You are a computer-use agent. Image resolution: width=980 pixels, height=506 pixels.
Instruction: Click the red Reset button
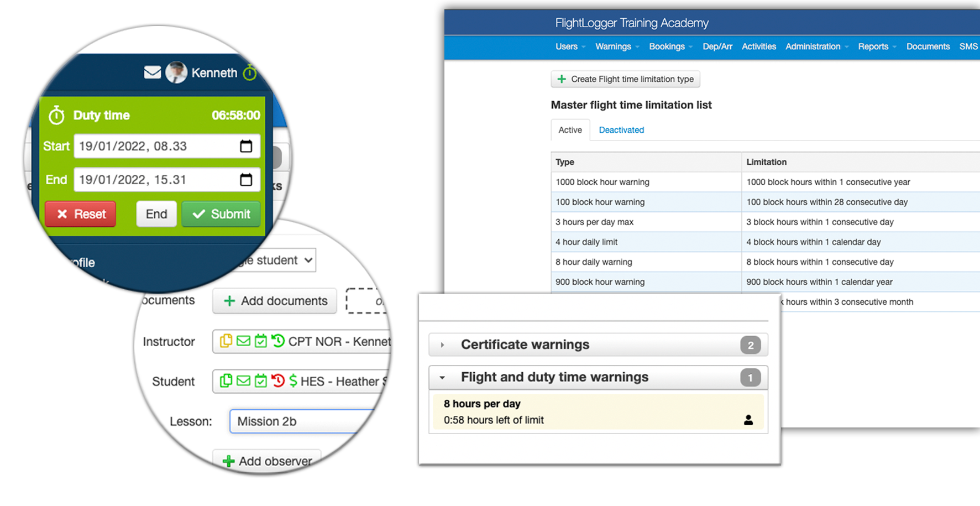point(81,214)
